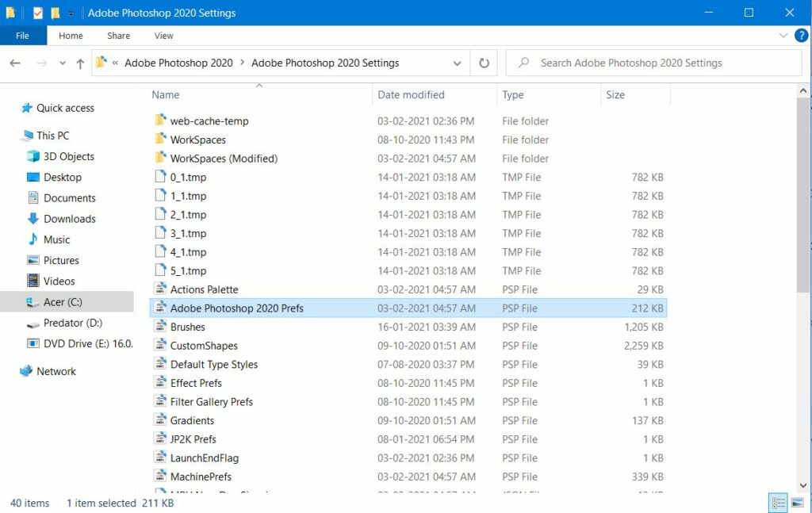This screenshot has height=513, width=812.
Task: Create a new folder via Quick Access Toolbar
Action: click(x=55, y=12)
